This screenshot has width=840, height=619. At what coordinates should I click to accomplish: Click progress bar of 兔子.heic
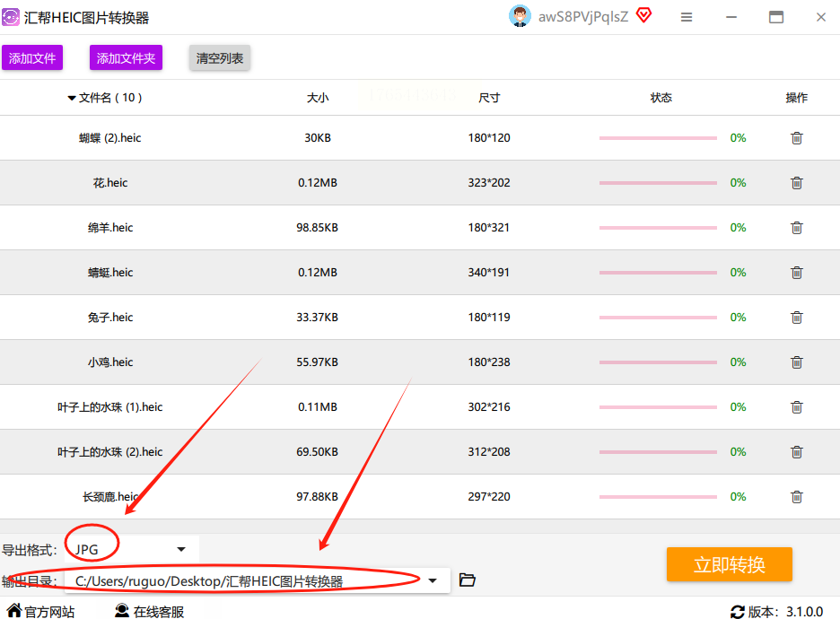pos(658,318)
